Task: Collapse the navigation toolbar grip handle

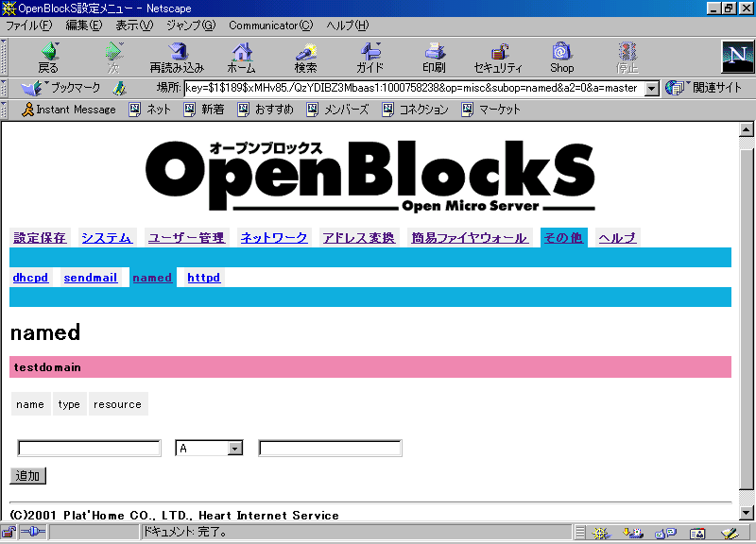Action: coord(4,57)
